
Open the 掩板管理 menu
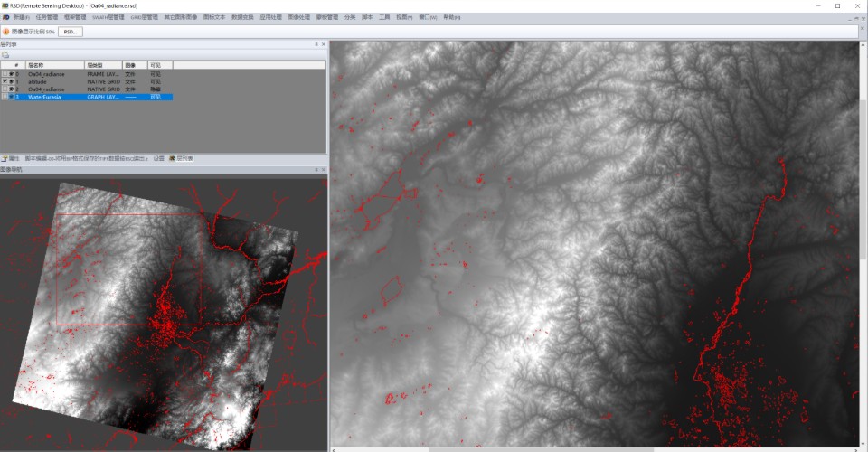(x=327, y=17)
